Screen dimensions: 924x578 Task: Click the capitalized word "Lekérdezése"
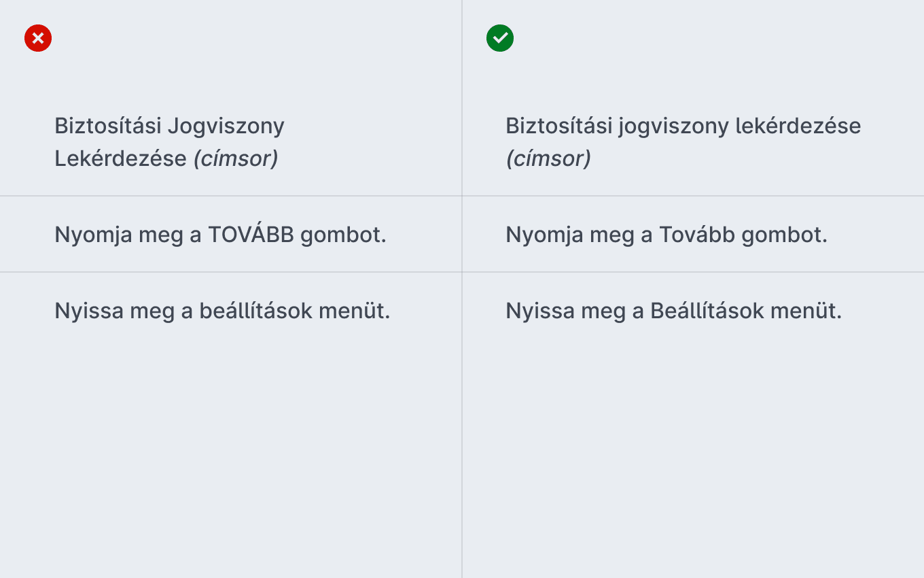[x=120, y=158]
